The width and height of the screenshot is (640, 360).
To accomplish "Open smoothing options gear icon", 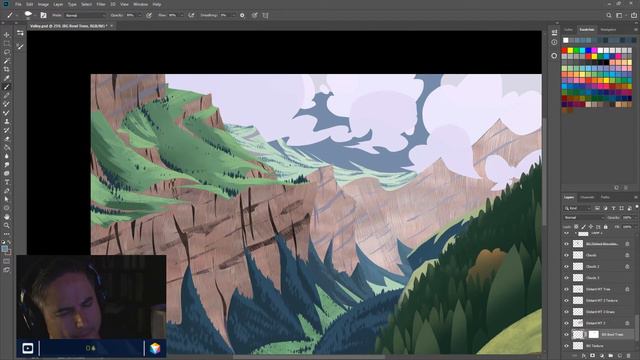I will tap(242, 15).
